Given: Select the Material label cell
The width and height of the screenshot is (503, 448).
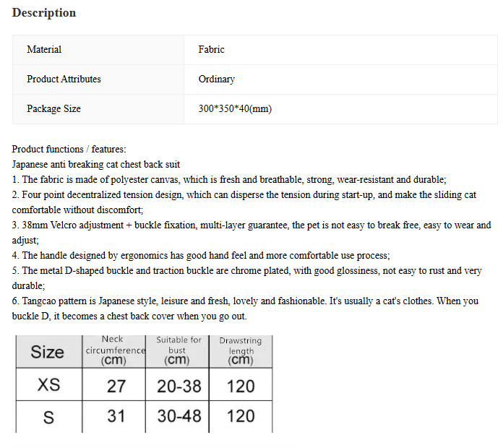Looking at the screenshot, I should click(x=98, y=50).
